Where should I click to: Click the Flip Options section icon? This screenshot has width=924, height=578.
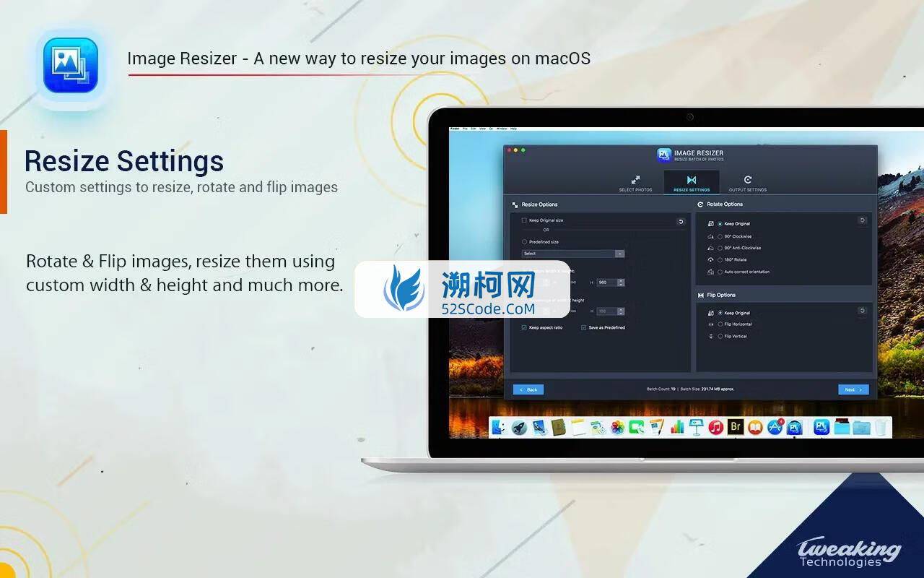coord(700,295)
